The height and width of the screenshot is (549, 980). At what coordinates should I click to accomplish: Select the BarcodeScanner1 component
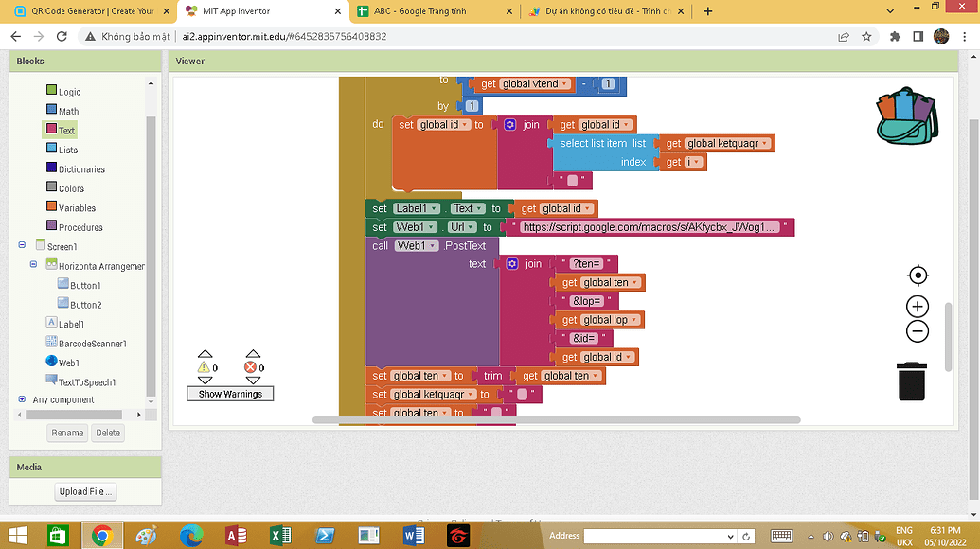pyautogui.click(x=92, y=344)
